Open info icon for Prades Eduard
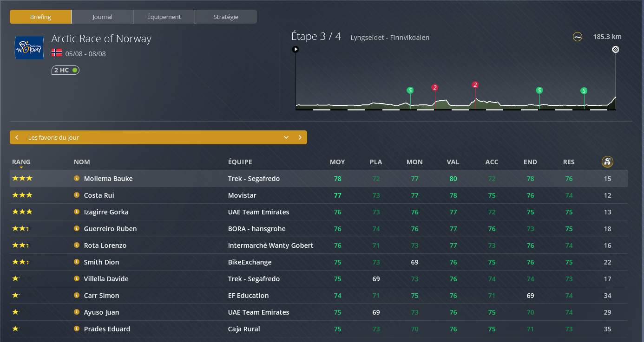Viewport: 644px width, 342px height. coord(77,329)
